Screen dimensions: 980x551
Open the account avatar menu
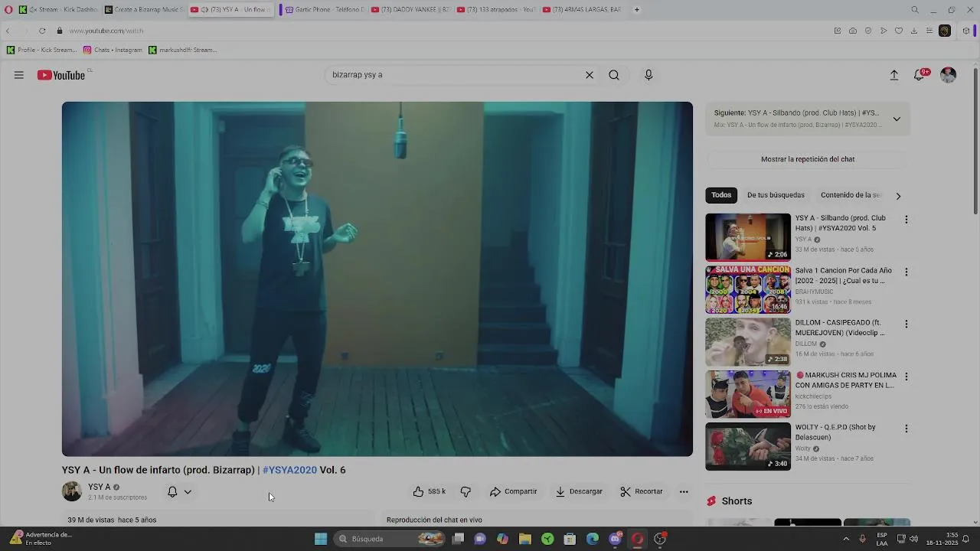coord(948,75)
